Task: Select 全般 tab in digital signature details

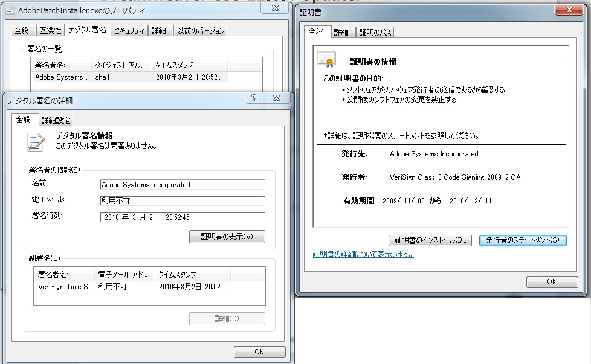Action: pos(24,120)
